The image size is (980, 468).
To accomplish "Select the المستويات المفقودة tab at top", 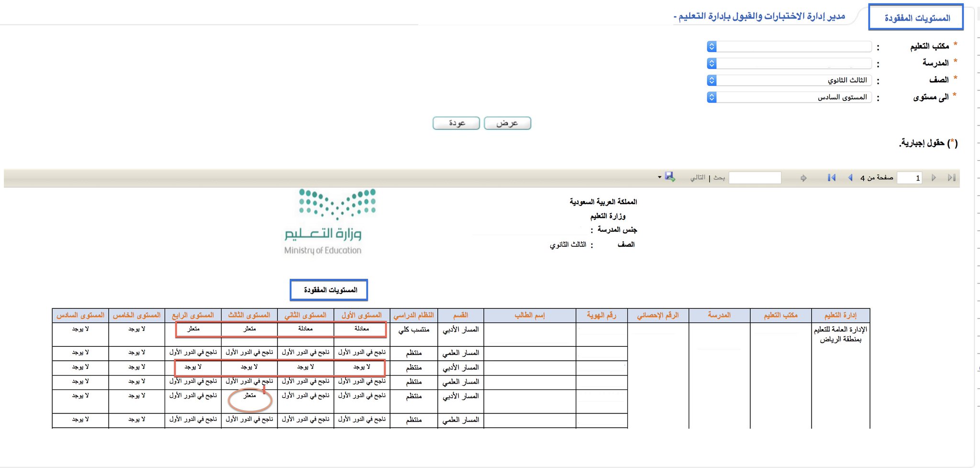I will tap(916, 18).
